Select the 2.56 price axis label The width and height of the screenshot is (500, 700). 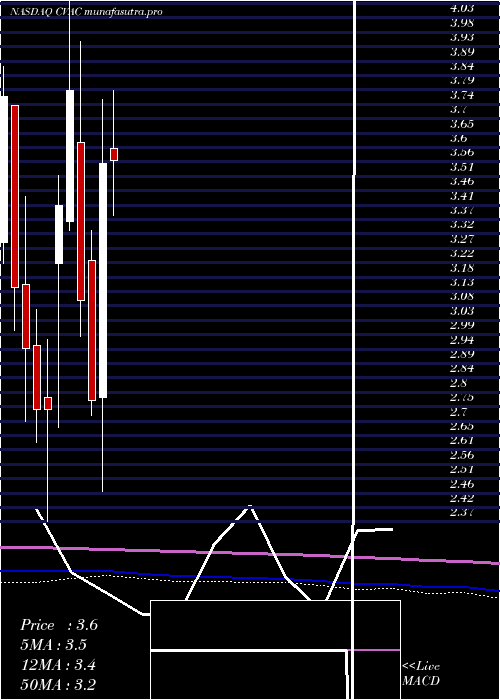tap(462, 455)
